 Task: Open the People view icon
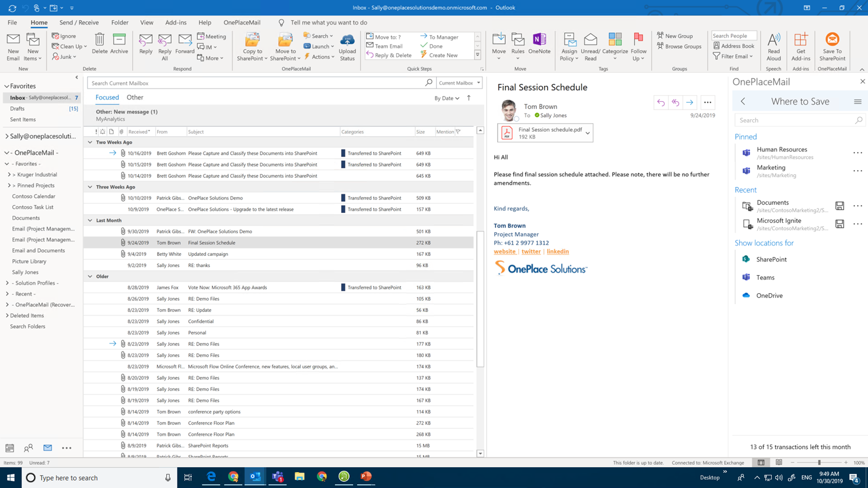[28, 448]
